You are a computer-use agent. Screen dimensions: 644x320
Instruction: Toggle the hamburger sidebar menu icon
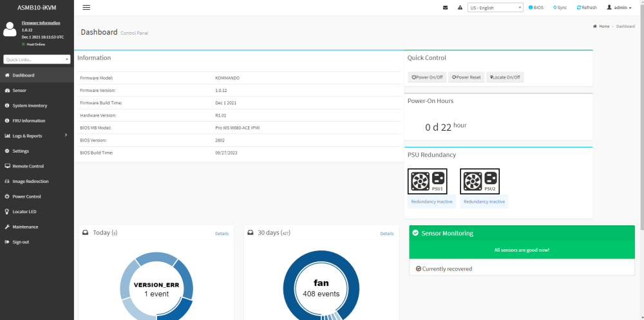[86, 7]
